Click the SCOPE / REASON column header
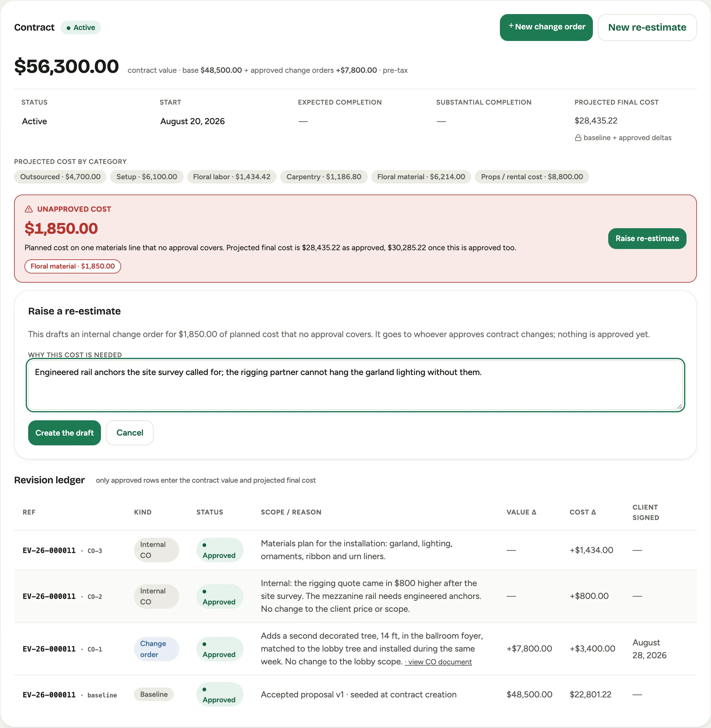The height and width of the screenshot is (728, 711). click(291, 512)
